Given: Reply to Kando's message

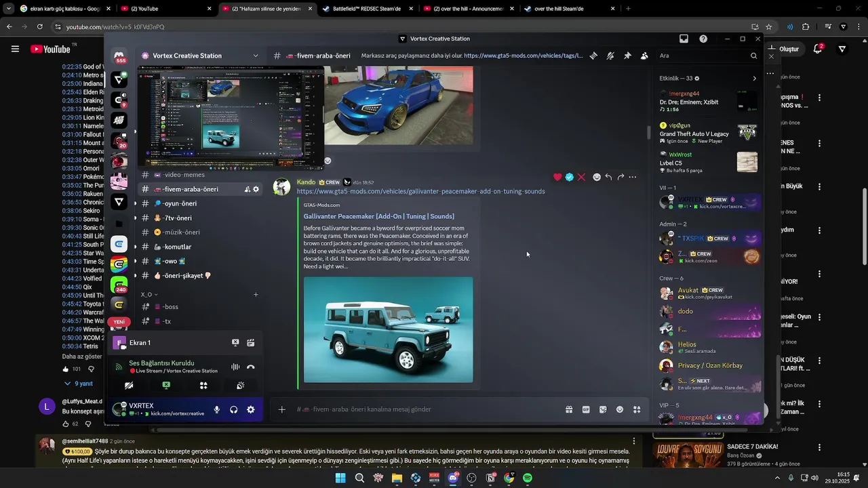Looking at the screenshot, I should [x=608, y=177].
